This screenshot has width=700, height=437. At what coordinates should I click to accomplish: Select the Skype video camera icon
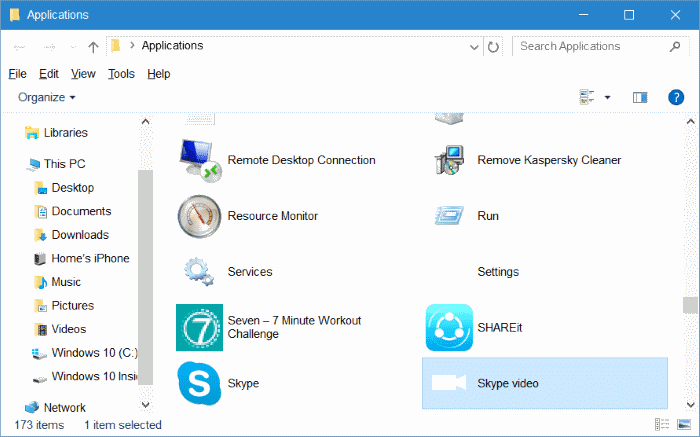click(449, 383)
